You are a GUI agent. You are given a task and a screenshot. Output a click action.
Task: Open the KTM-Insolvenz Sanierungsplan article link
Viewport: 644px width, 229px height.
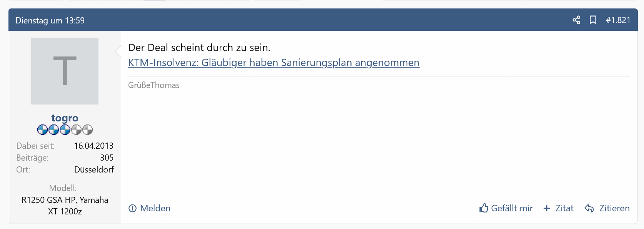coord(274,63)
